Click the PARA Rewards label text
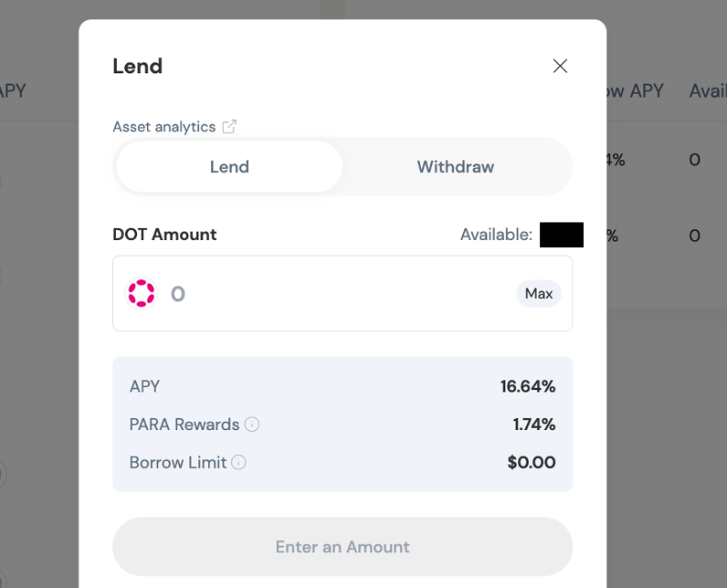Screen dimensions: 727x588 [184, 425]
